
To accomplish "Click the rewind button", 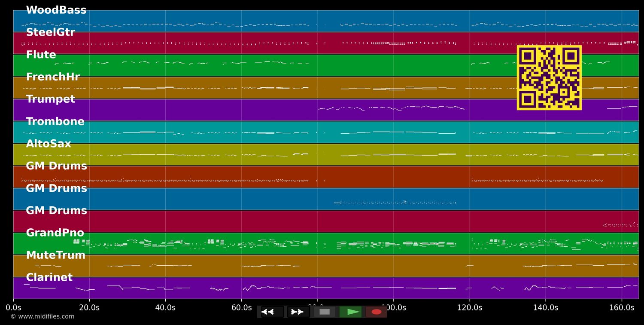I will click(272, 312).
